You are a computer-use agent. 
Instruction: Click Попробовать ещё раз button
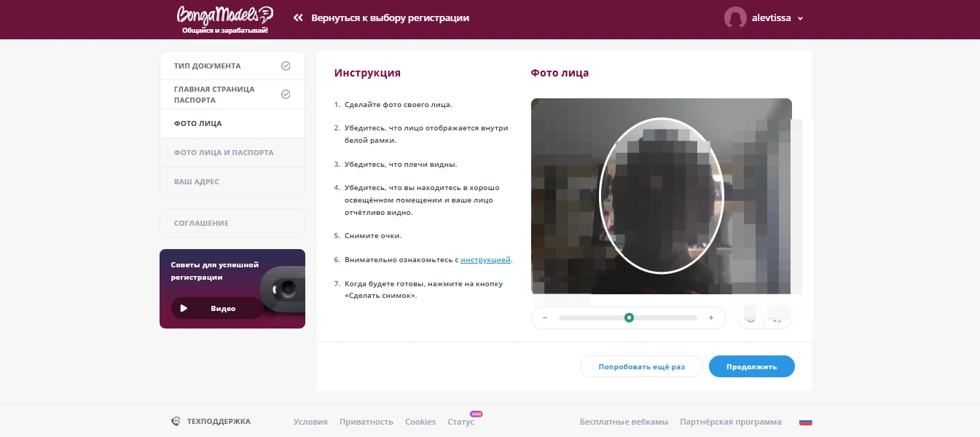pyautogui.click(x=641, y=366)
